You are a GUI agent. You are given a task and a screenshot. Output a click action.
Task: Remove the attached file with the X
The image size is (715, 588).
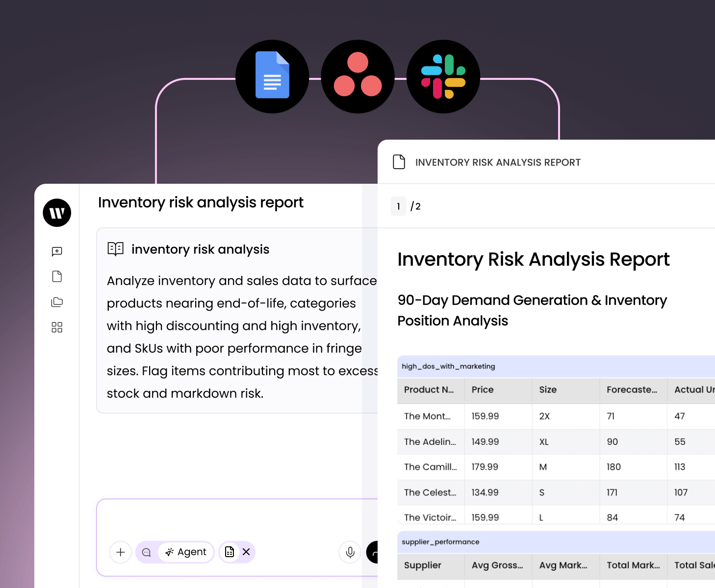pyautogui.click(x=246, y=552)
